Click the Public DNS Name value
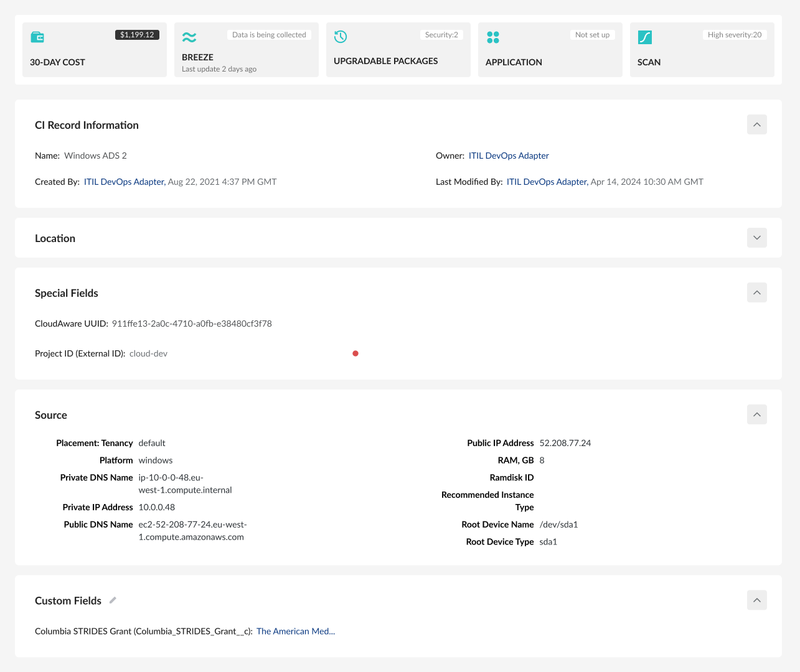Image resolution: width=800 pixels, height=672 pixels. point(193,531)
